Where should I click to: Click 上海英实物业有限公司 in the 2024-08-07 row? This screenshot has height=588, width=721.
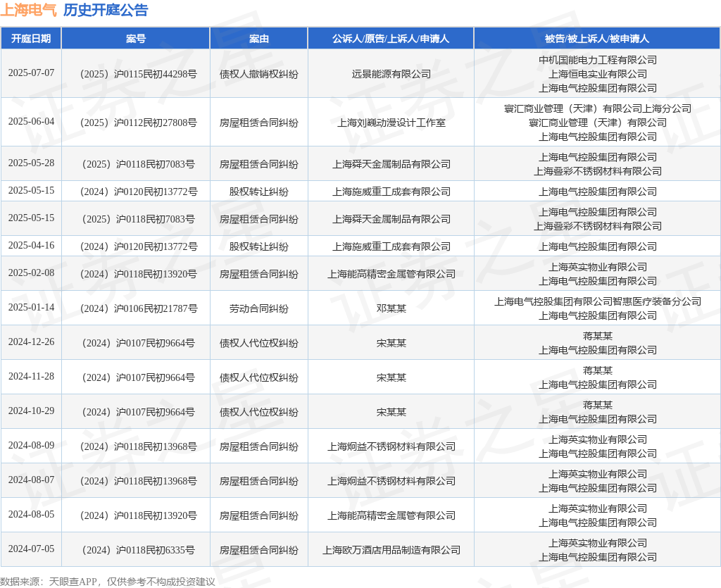(x=598, y=474)
